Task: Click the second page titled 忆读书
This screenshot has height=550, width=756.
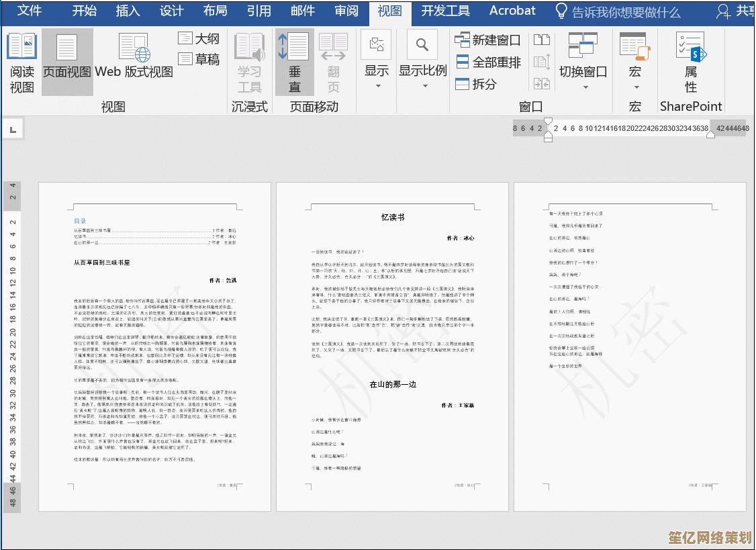Action: [393, 347]
